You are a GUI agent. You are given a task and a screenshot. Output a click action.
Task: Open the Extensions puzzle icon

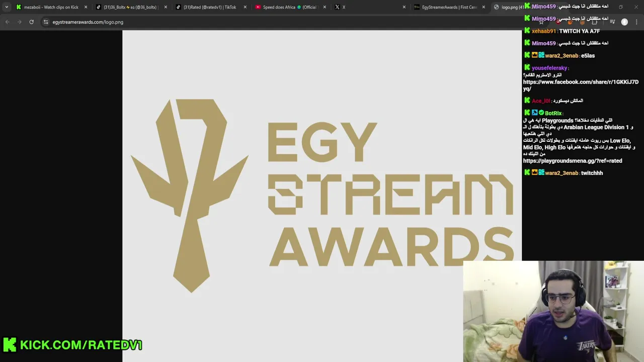coord(595,22)
